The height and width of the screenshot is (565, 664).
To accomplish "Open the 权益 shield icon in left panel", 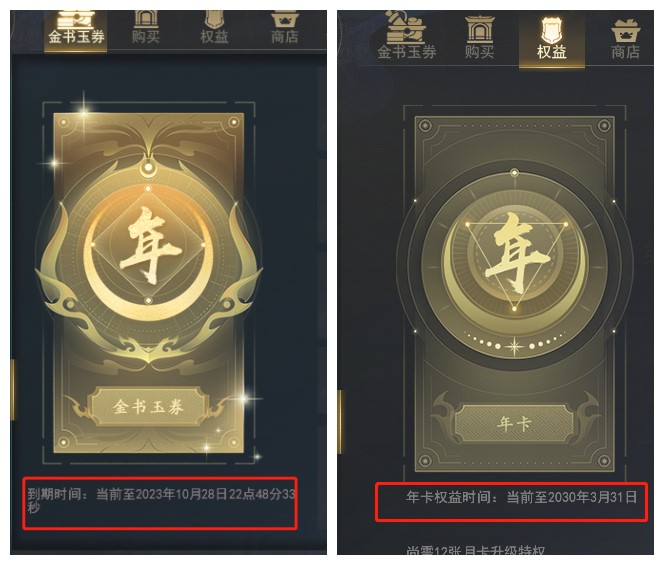I will click(215, 19).
